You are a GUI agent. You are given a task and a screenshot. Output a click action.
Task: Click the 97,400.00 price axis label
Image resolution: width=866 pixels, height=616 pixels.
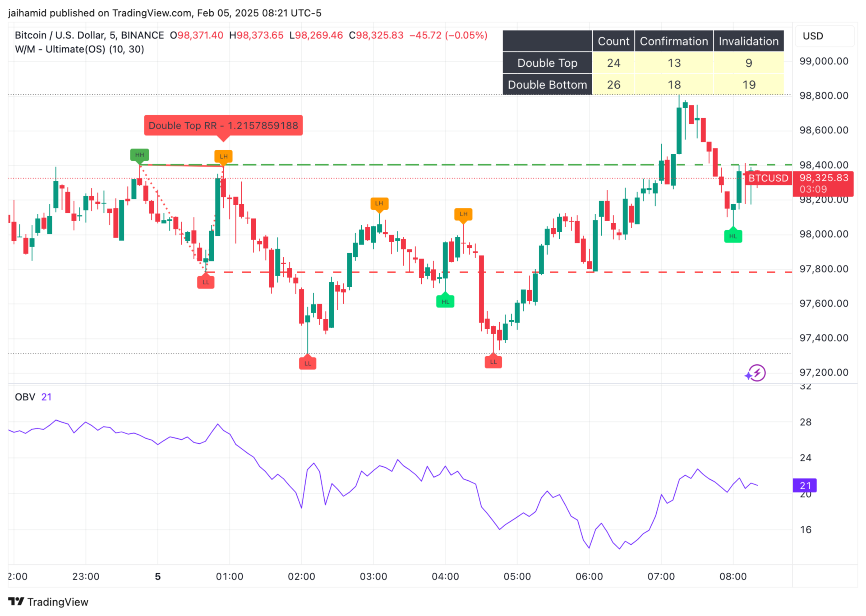tap(824, 338)
